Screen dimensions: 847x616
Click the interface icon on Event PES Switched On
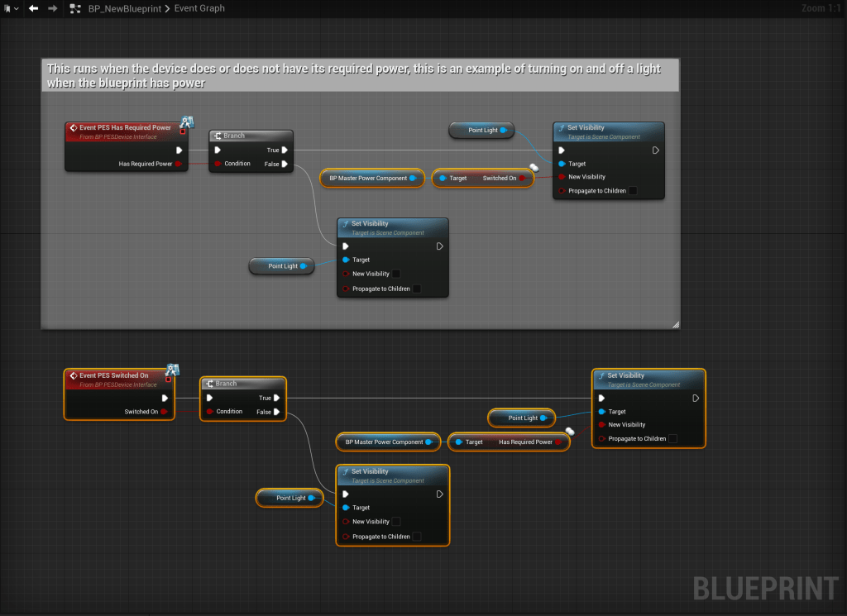coord(172,370)
